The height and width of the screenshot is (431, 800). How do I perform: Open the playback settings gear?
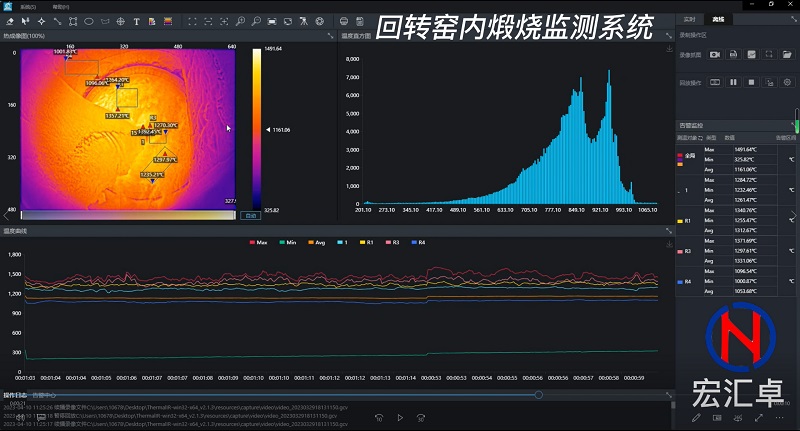tap(787, 82)
